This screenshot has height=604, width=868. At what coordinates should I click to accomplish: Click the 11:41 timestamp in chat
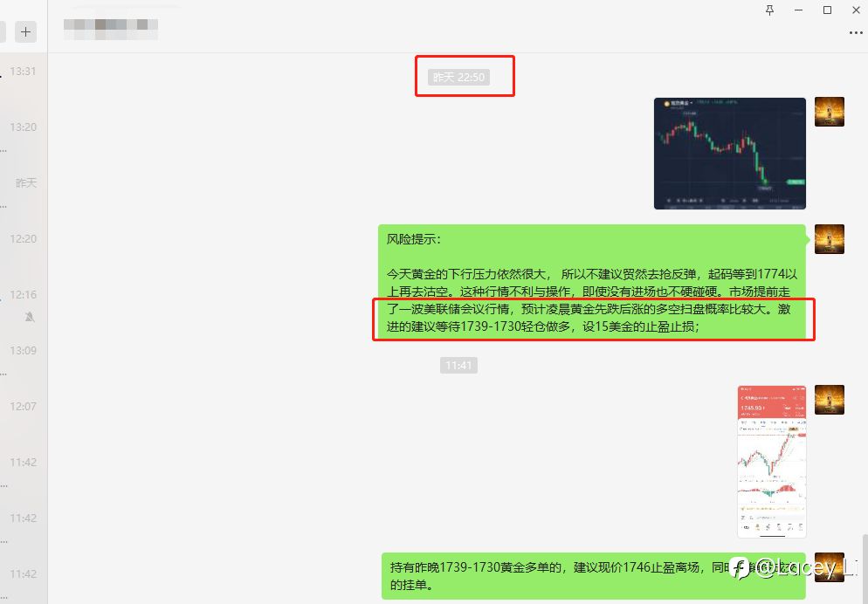point(458,365)
